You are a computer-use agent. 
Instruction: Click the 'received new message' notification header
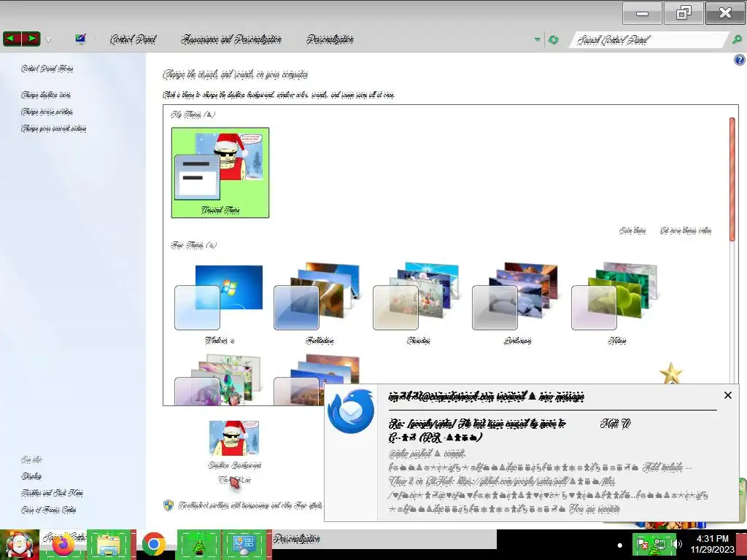tap(487, 396)
